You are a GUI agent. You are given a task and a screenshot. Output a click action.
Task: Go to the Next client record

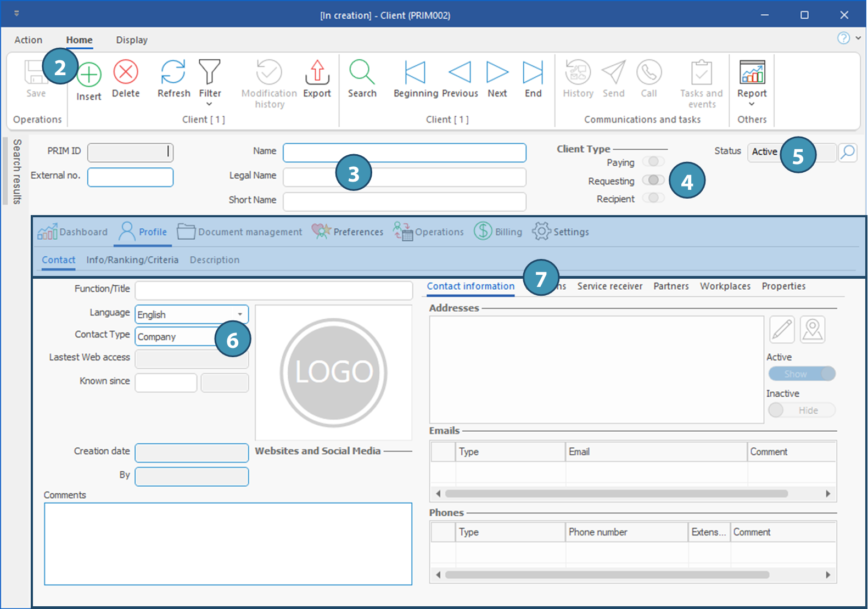tap(497, 72)
